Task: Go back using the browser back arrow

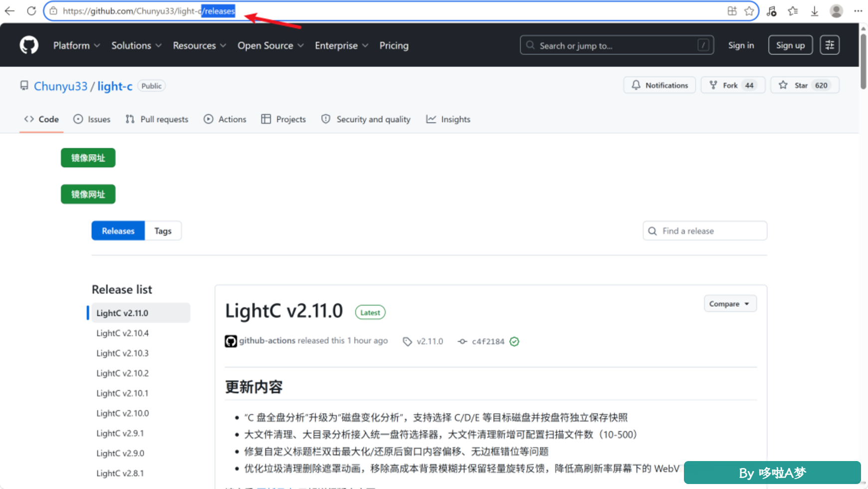Action: 9,11
